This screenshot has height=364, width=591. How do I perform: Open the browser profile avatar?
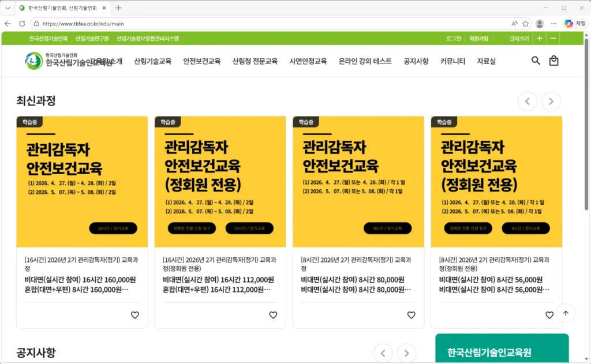click(540, 24)
